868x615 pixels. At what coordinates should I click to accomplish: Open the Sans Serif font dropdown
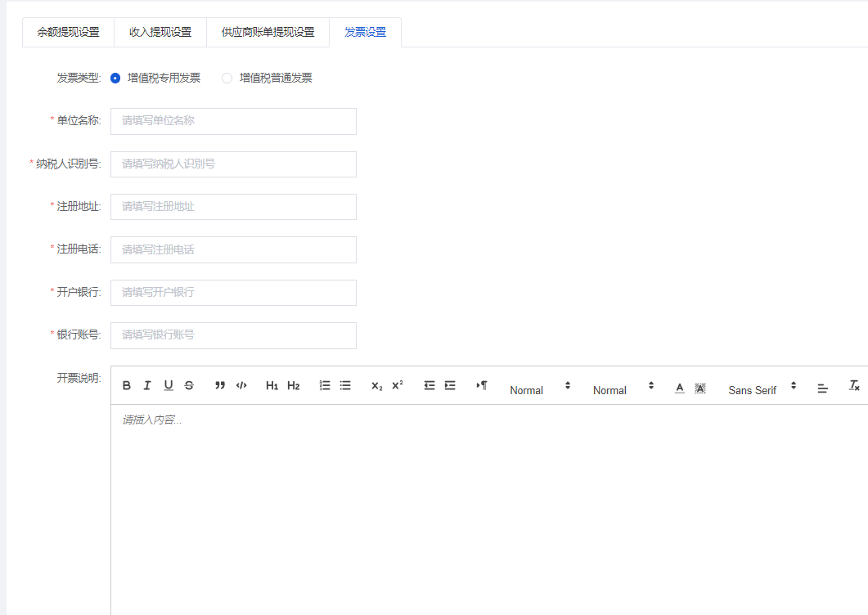point(762,390)
